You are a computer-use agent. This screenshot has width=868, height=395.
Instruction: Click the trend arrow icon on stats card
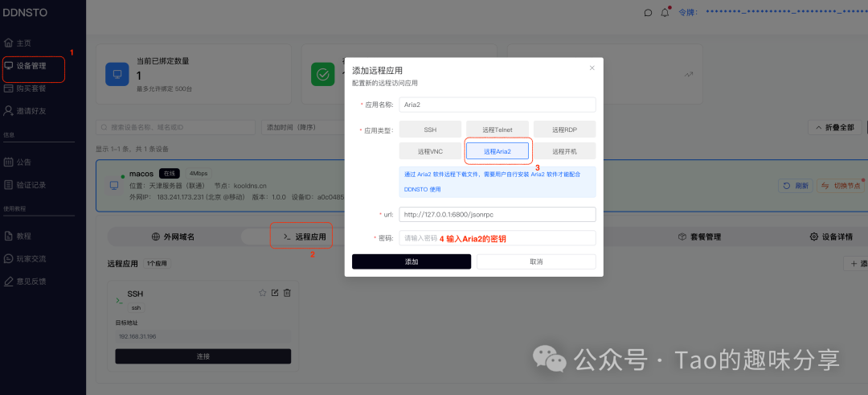click(x=689, y=74)
